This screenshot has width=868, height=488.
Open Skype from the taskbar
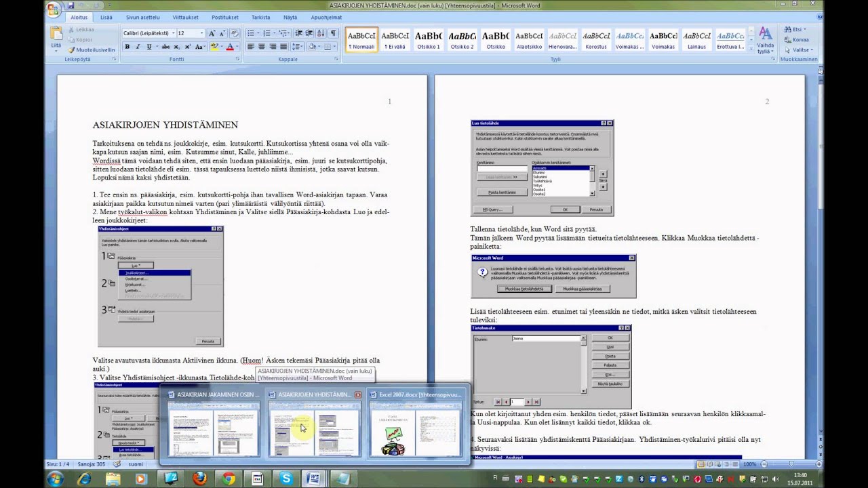[x=286, y=479]
